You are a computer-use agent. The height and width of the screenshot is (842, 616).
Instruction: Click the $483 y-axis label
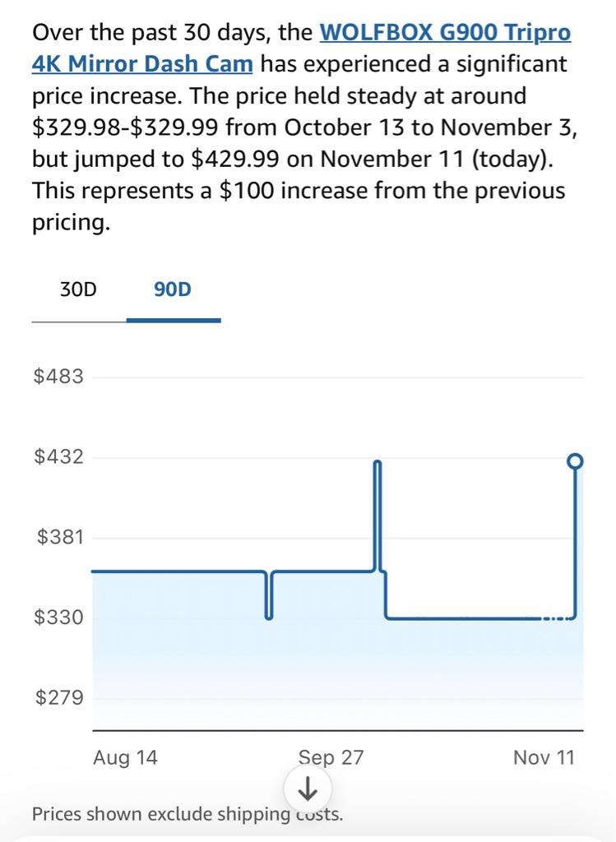point(58,377)
